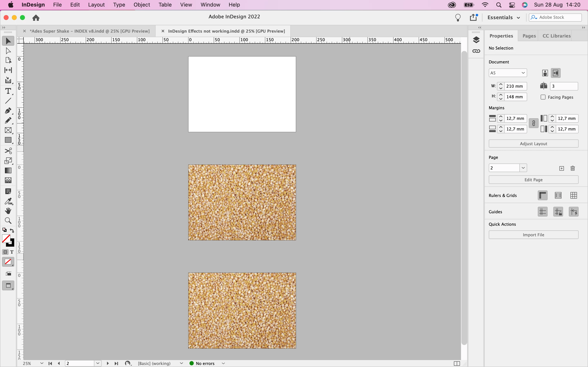Open the zoom level dropdown
Screen dimensions: 588x367
(x=42, y=363)
